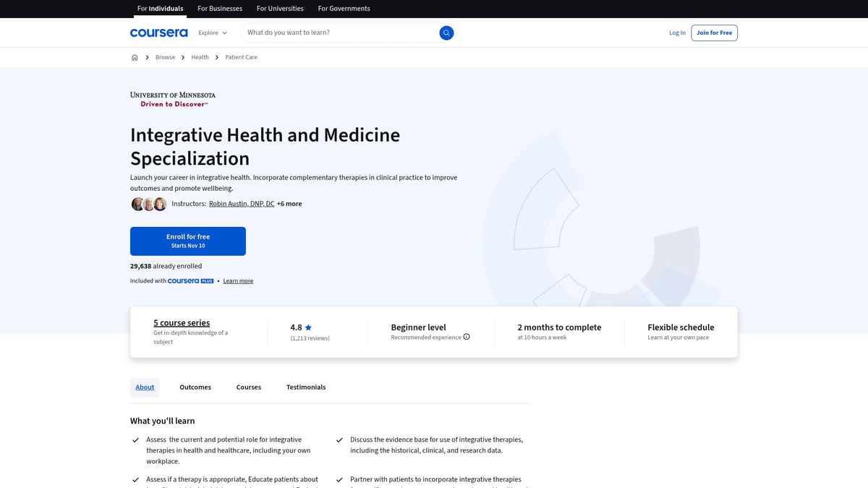Open the For Universities menu
This screenshot has width=868, height=488.
point(280,8)
